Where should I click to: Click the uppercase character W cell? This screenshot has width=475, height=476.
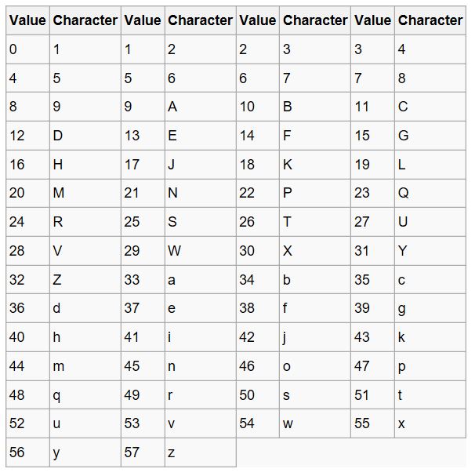pos(200,251)
